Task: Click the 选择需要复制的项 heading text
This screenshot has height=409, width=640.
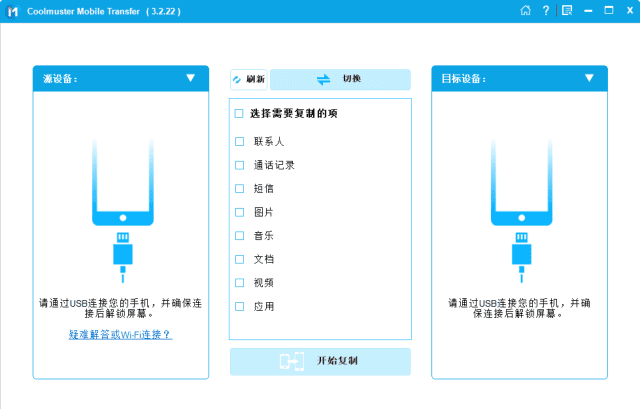Action: tap(293, 113)
